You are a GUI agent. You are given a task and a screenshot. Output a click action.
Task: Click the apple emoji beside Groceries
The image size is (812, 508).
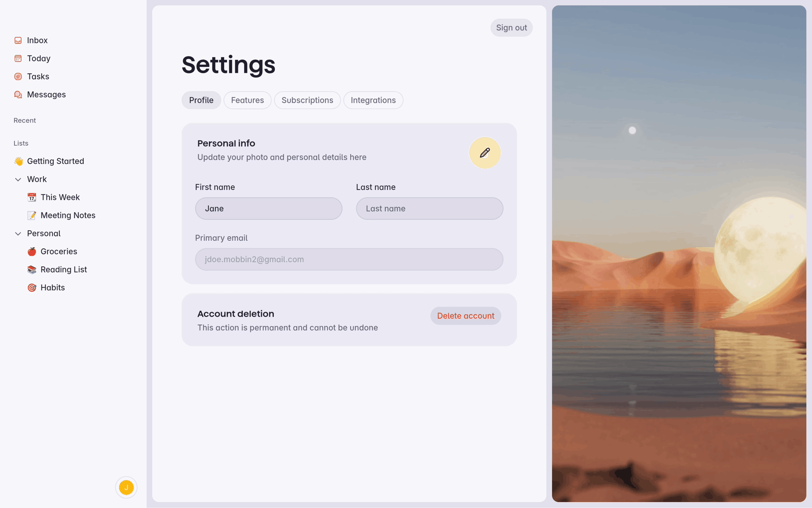point(32,251)
